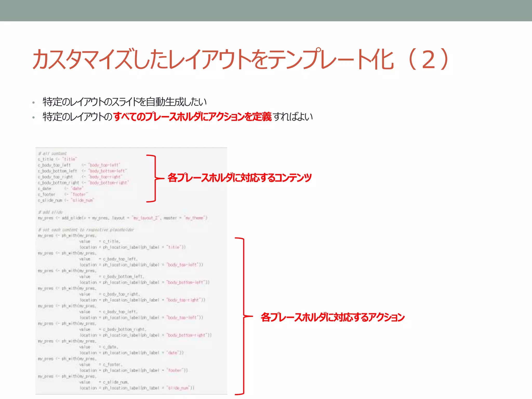This screenshot has height=399, width=532.
Task: Click the add_slide code line with my_layout_2
Action: pos(123,218)
